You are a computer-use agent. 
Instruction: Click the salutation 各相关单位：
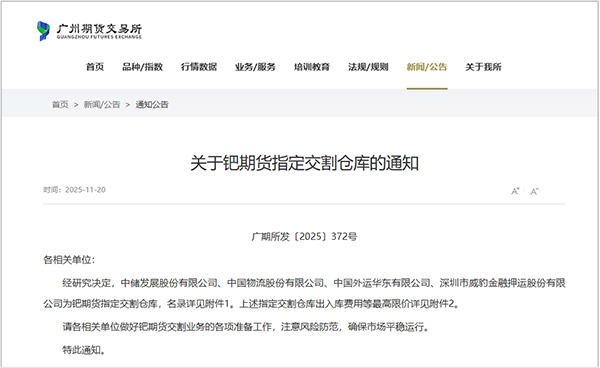click(69, 260)
